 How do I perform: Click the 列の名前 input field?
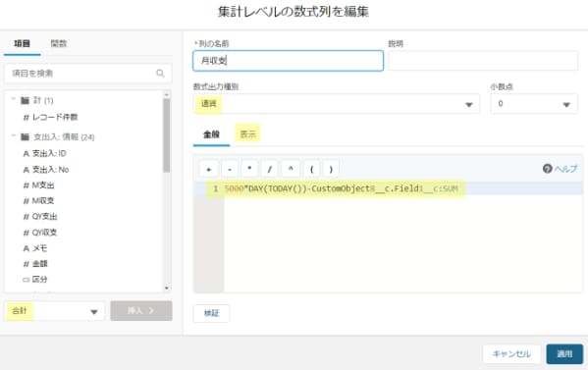(288, 61)
